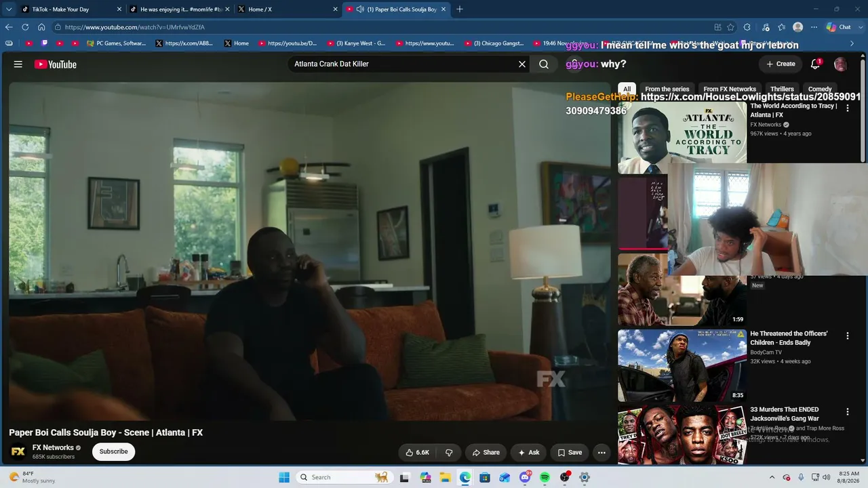Expand the browser tab search dropdown
868x488 pixels.
[9, 9]
